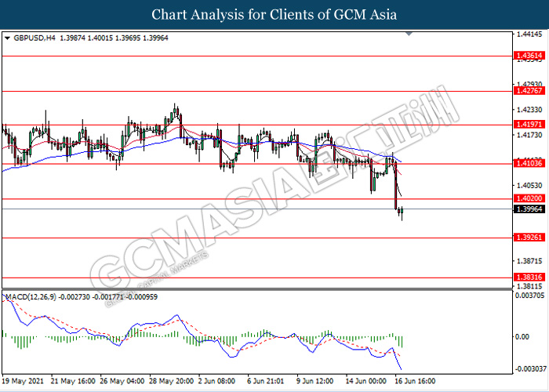Click the 28 May 20:00 time label
549x392 pixels.
click(x=172, y=381)
